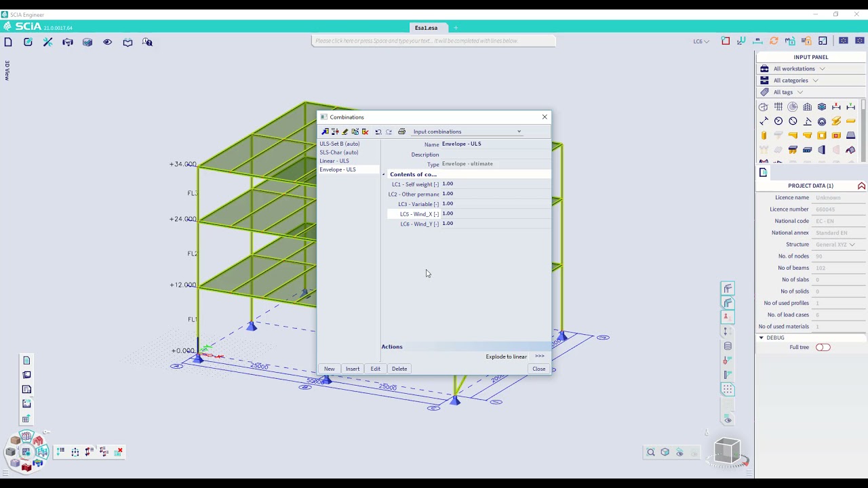Screen dimensions: 868x488
Task: Click the red square selection icon
Action: coord(726,41)
